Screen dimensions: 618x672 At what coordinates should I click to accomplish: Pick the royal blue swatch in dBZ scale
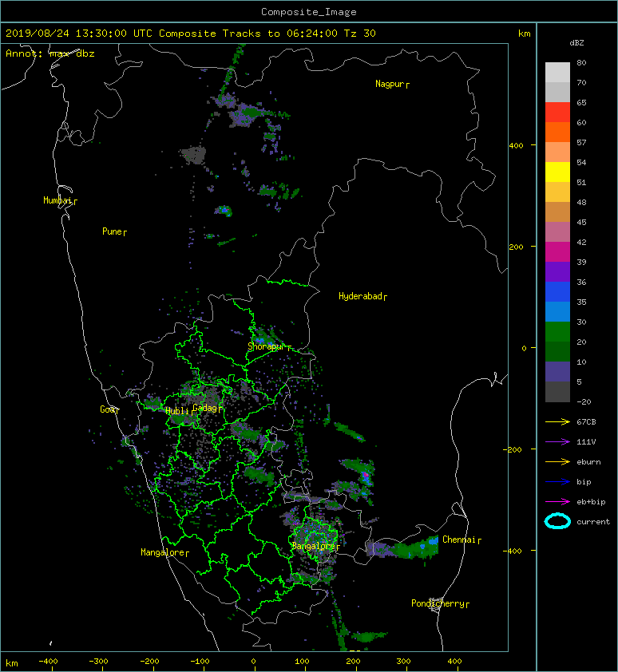pyautogui.click(x=557, y=291)
